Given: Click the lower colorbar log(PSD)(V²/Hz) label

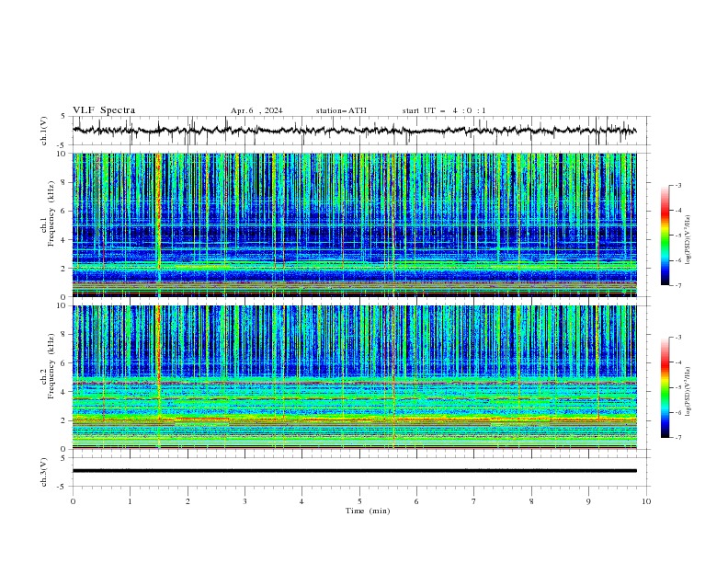Looking at the screenshot, I should [688, 392].
